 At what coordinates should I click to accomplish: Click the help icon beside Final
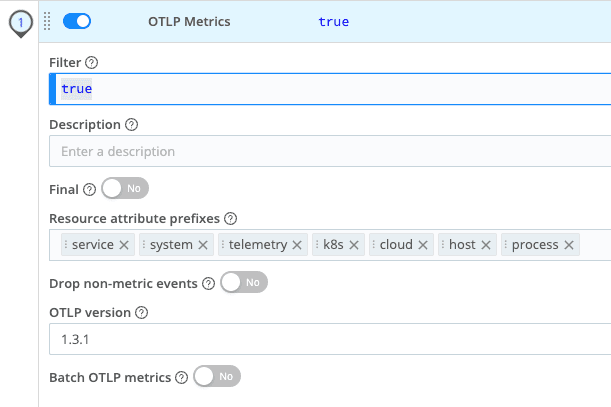[89, 189]
